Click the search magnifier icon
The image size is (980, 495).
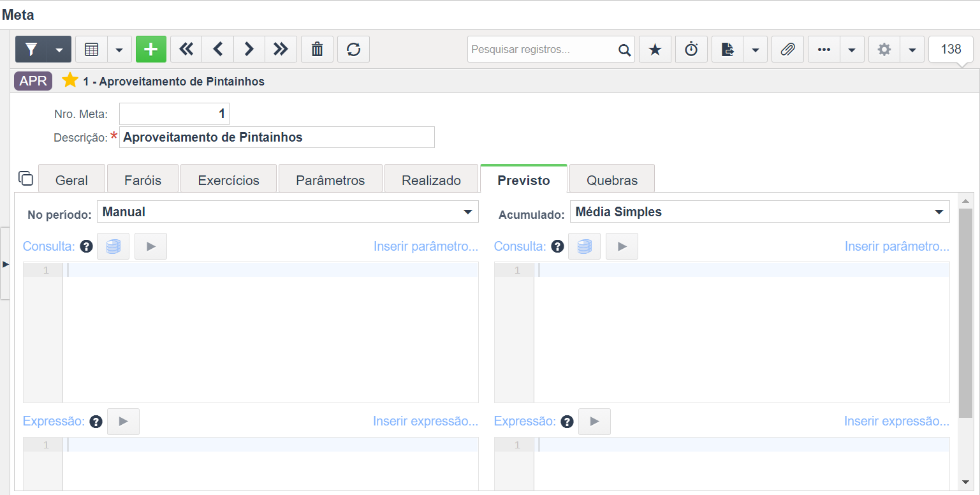(x=624, y=50)
